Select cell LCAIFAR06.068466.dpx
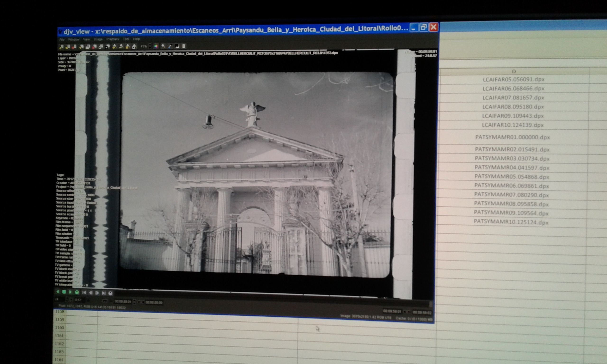This screenshot has width=607, height=364. pos(514,89)
